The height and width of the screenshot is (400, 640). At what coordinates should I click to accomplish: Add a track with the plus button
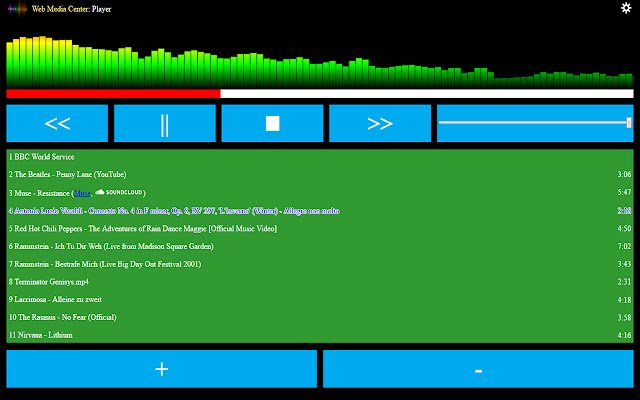[162, 369]
